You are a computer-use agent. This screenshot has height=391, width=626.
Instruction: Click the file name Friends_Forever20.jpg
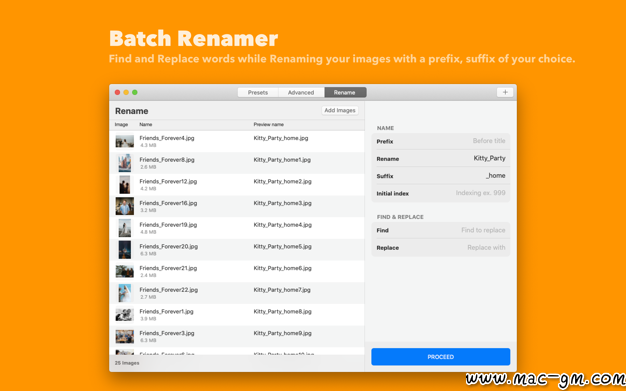(168, 246)
